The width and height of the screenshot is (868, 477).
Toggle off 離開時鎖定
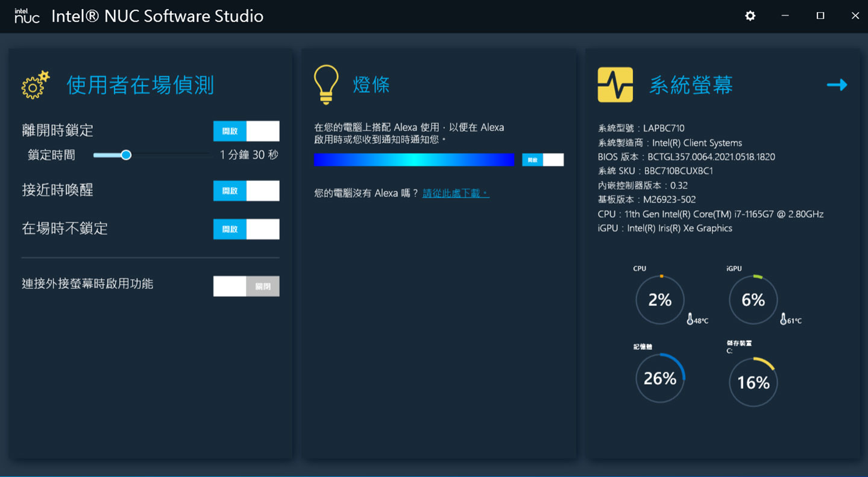click(246, 130)
